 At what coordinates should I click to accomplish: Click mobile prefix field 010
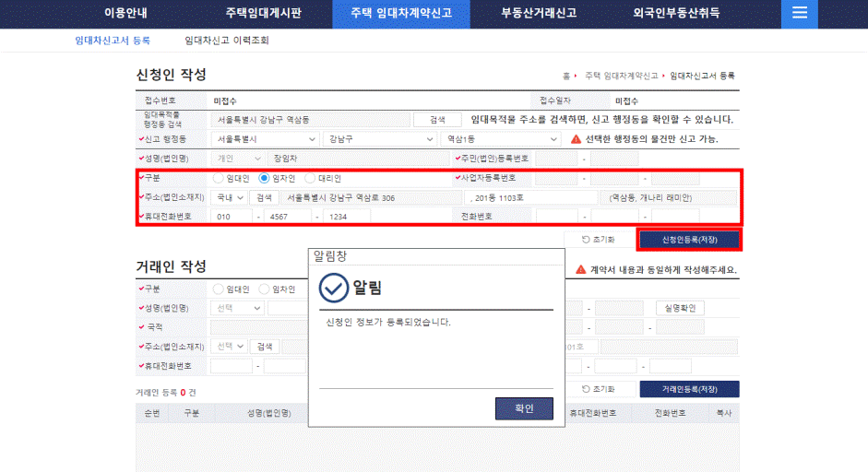click(231, 217)
